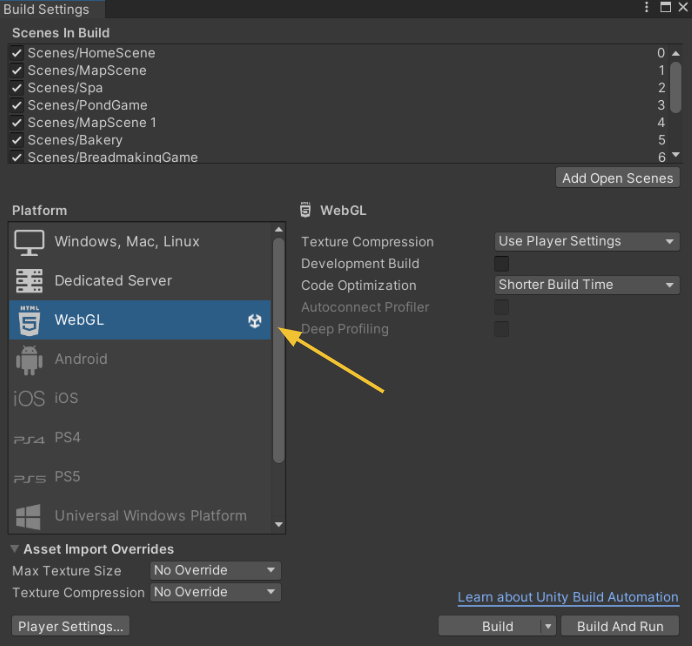Screen dimensions: 692x646
Task: Click the Unity logo on WebGL row
Action: 255,321
